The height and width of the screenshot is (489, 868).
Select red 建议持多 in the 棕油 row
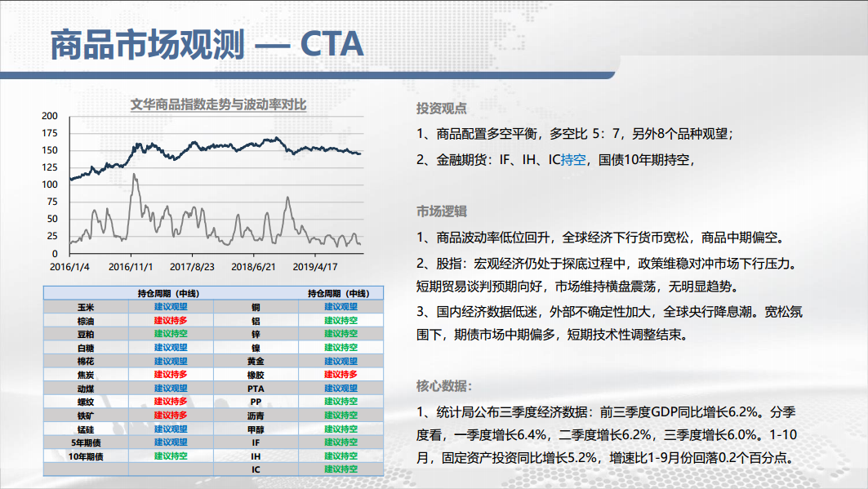(x=171, y=321)
